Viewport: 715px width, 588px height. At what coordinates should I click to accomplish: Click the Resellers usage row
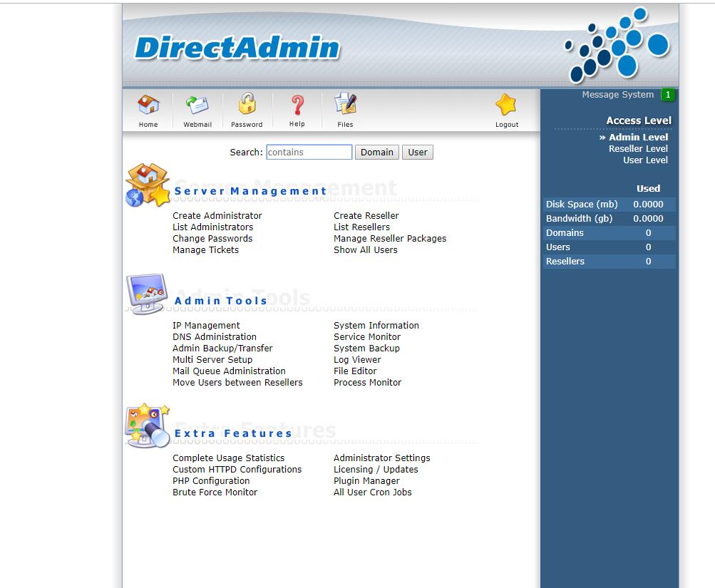tap(609, 261)
